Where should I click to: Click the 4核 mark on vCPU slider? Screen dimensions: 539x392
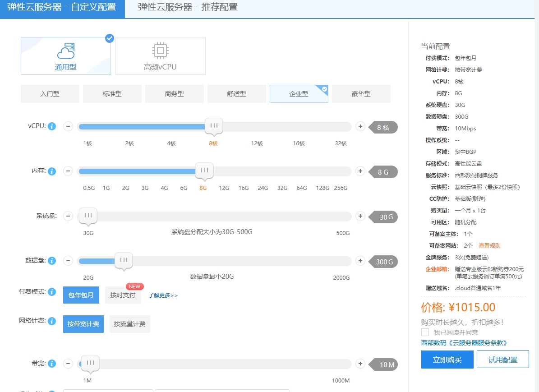171,143
